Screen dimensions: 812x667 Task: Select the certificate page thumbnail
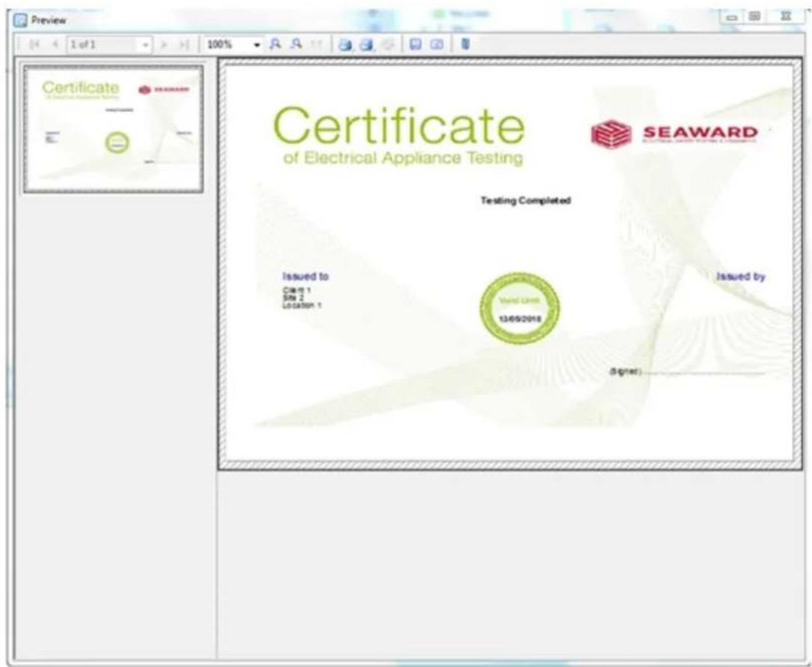click(113, 128)
